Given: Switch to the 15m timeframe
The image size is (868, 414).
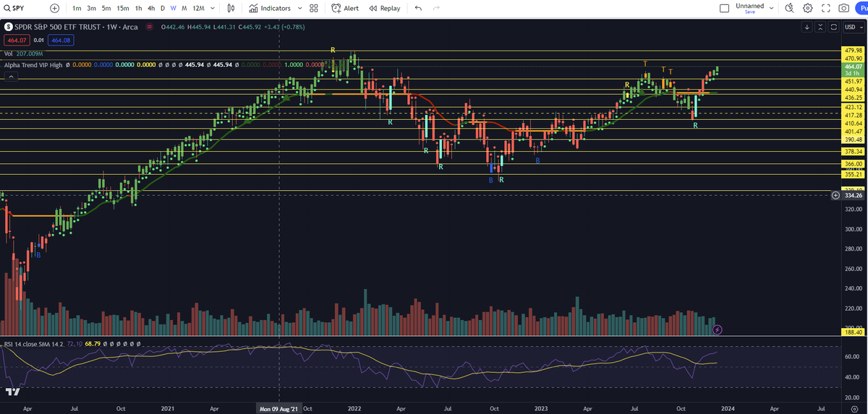Looking at the screenshot, I should [123, 8].
